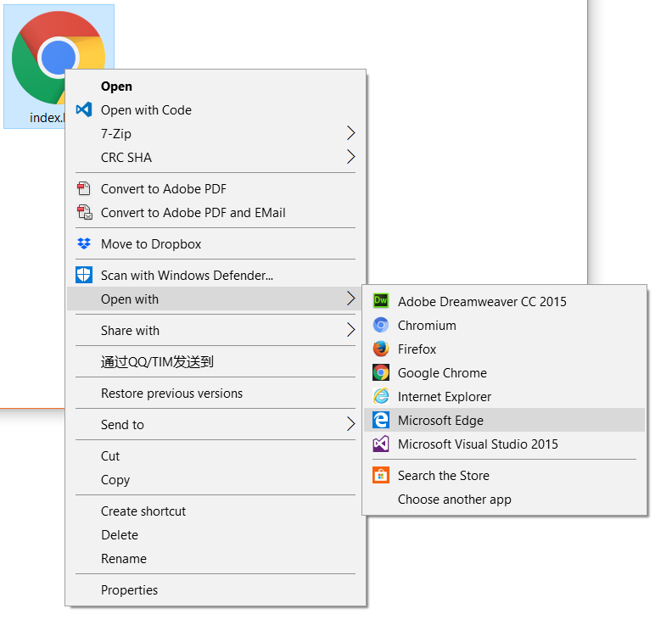Choose Convert to Adobe PDF and EMail

click(216, 213)
